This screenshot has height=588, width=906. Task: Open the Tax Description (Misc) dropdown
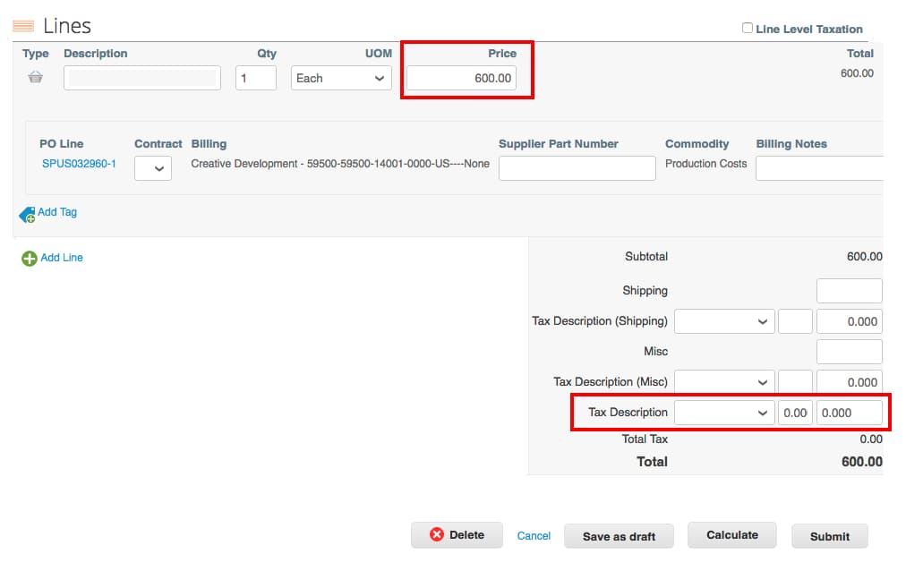723,381
